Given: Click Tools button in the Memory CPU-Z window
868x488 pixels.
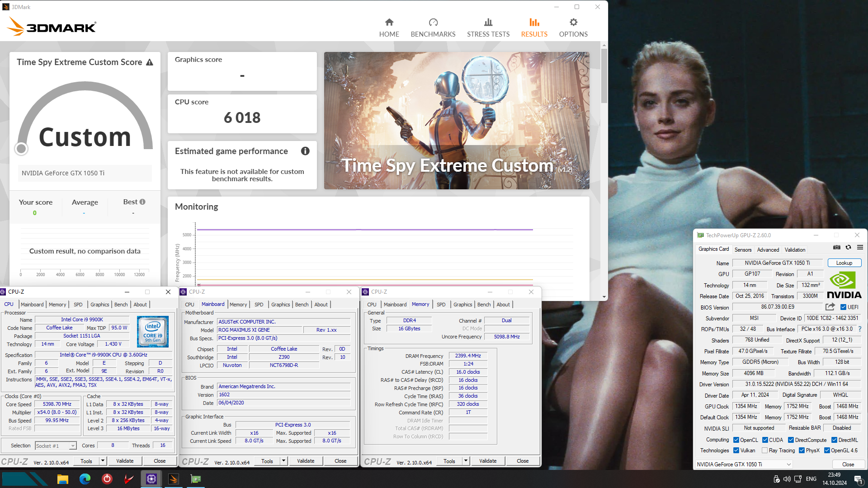Looking at the screenshot, I should [449, 461].
